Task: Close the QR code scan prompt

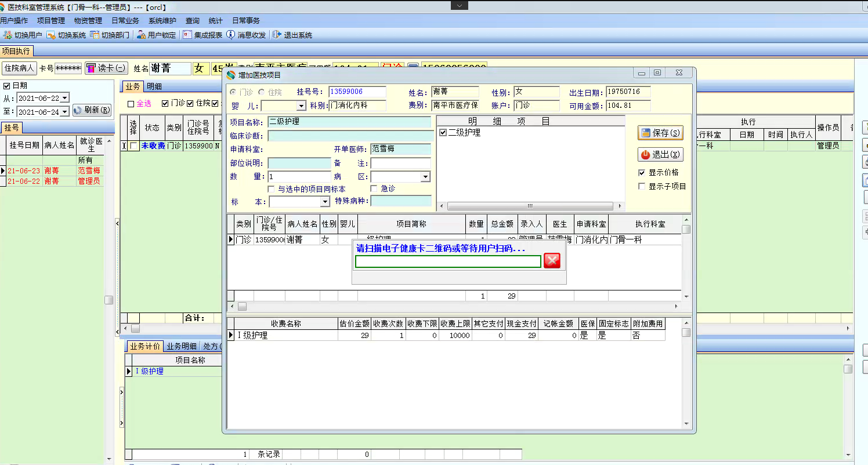Action: click(x=552, y=261)
